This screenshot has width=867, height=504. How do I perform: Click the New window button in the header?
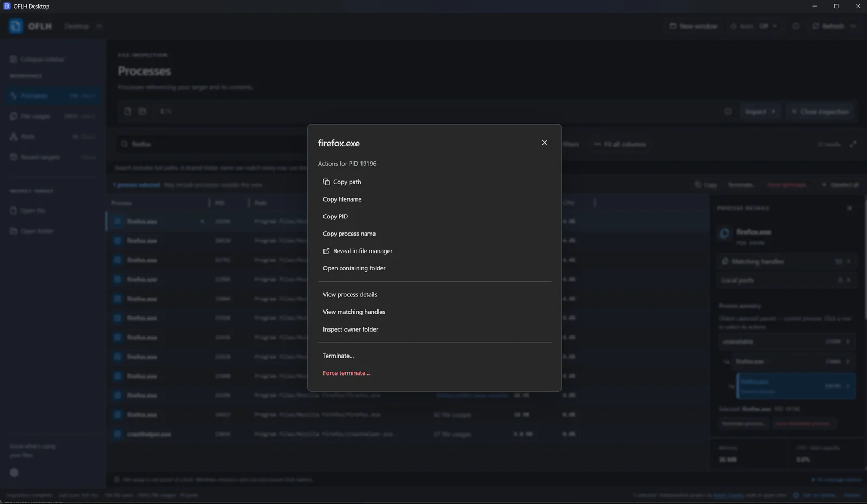[x=693, y=26]
